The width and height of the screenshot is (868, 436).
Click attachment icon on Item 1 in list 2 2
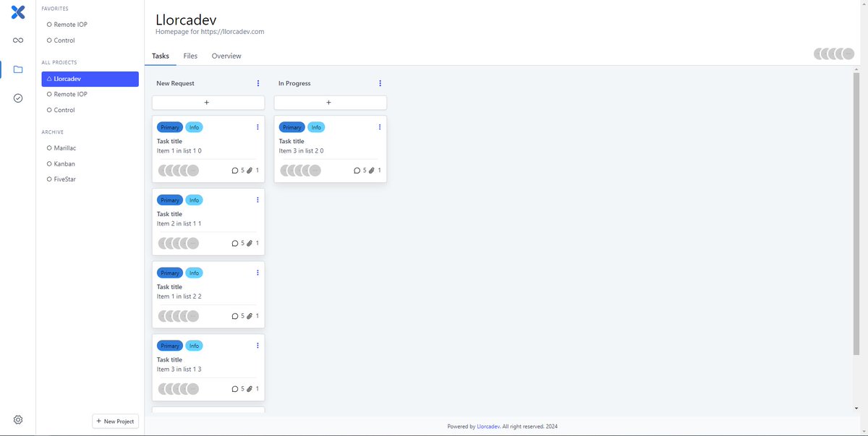pos(250,316)
